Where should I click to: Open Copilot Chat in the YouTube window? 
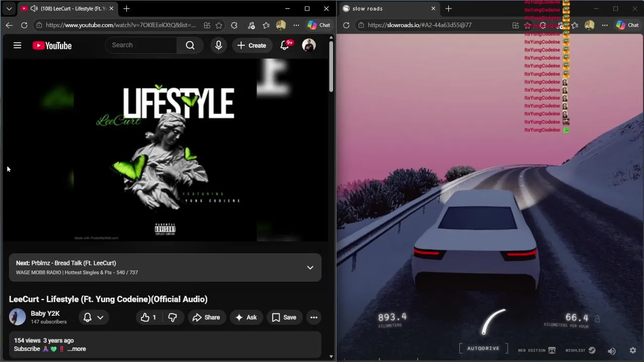pyautogui.click(x=319, y=25)
